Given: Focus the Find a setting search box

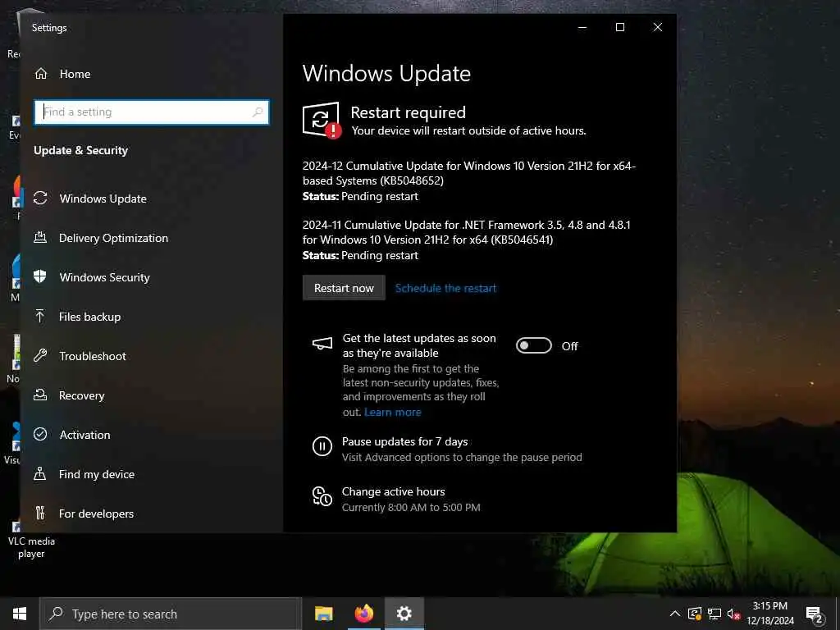Looking at the screenshot, I should (x=152, y=112).
